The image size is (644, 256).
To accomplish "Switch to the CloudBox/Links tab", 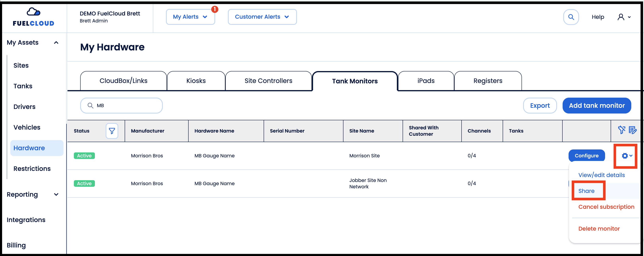I will pos(123,81).
